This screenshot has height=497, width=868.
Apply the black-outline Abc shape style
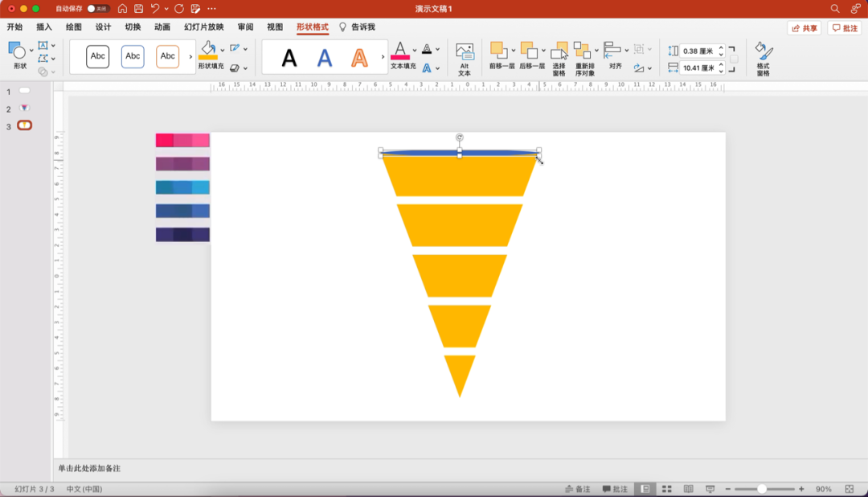[98, 56]
